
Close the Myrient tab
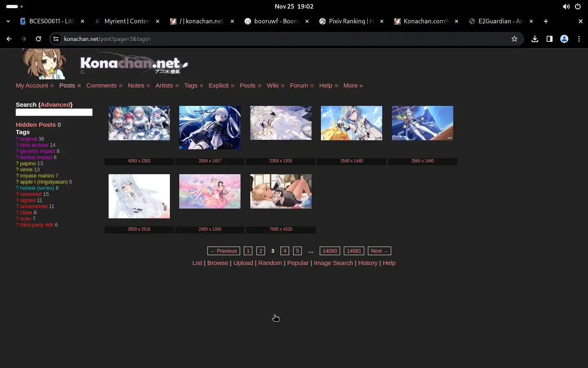pos(158,21)
